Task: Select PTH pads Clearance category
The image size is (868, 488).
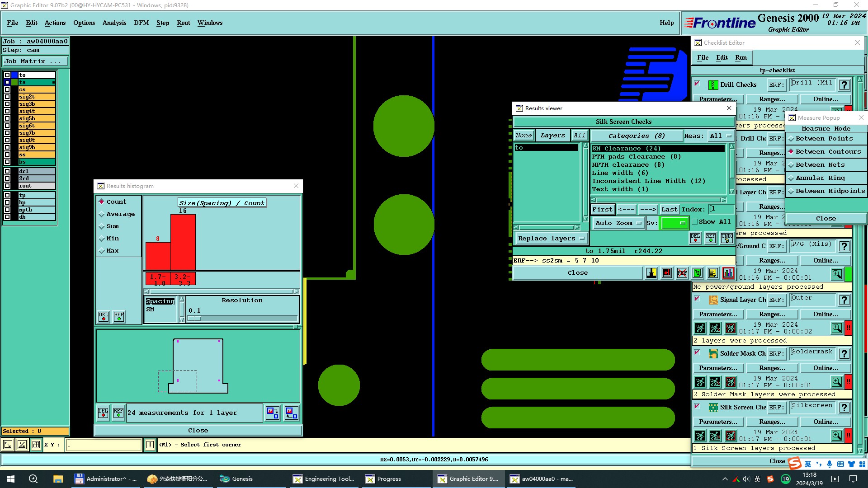Action: pos(636,157)
